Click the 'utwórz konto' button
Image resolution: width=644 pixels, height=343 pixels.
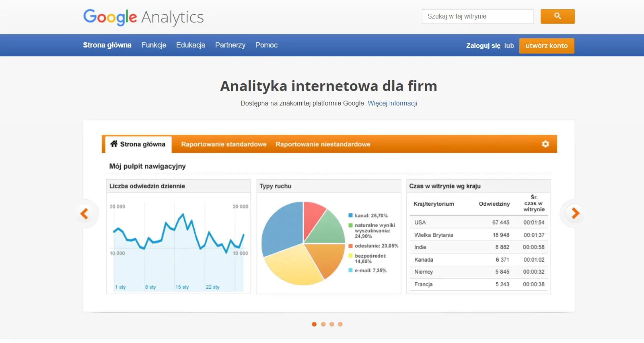(x=547, y=46)
